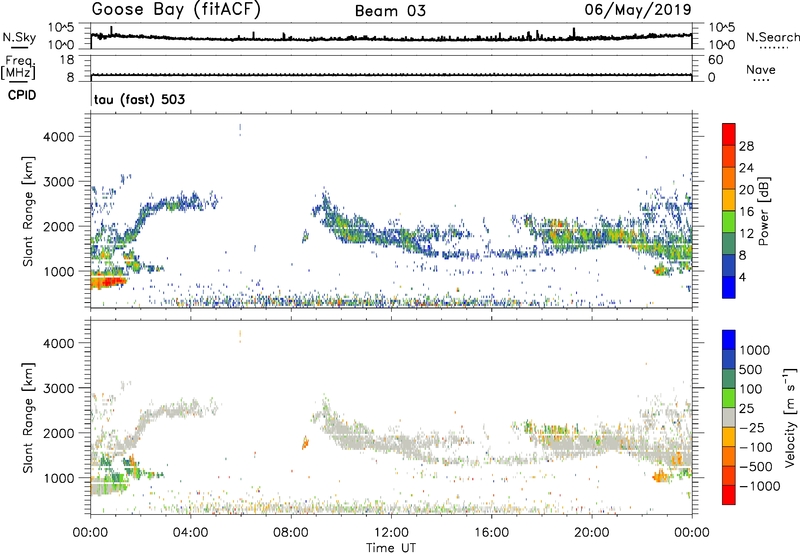The image size is (800, 554).
Task: Click the date '06/May/2019'
Action: (638, 10)
